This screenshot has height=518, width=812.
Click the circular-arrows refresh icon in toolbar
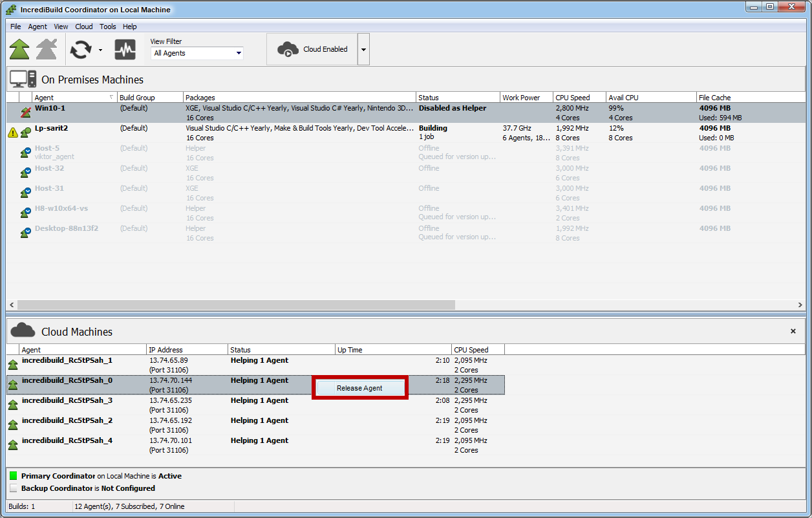point(81,49)
